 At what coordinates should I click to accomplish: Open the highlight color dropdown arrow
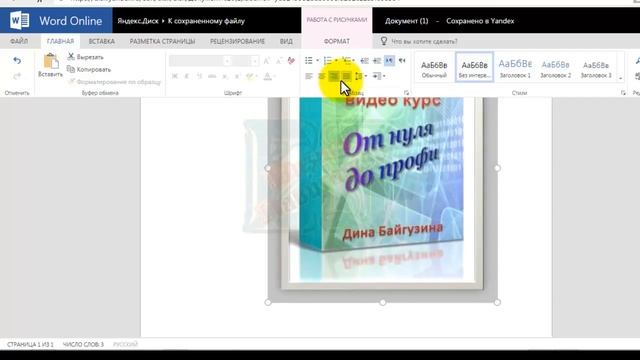257,76
